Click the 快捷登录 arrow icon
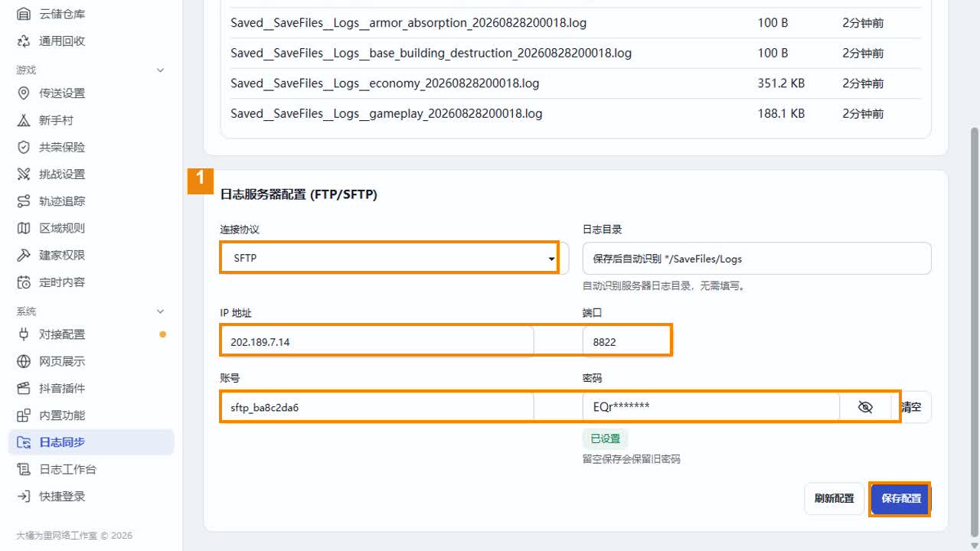This screenshot has height=551, width=980. click(24, 496)
